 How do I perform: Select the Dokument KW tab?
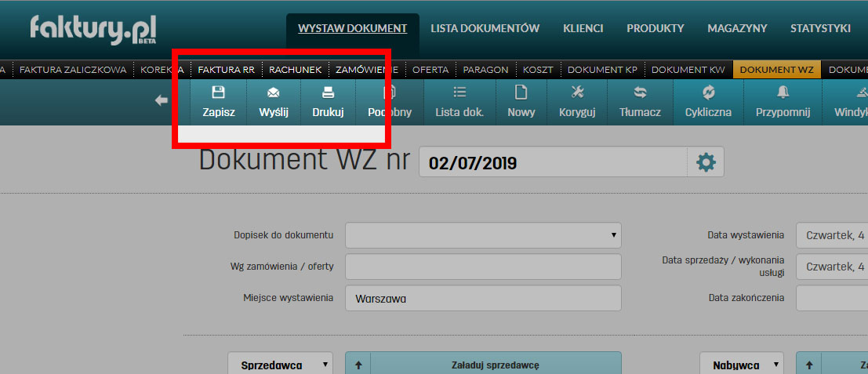[x=688, y=70]
